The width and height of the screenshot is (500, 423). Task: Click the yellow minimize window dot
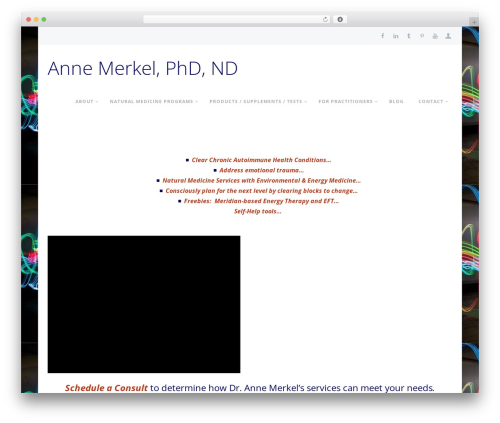coord(36,19)
